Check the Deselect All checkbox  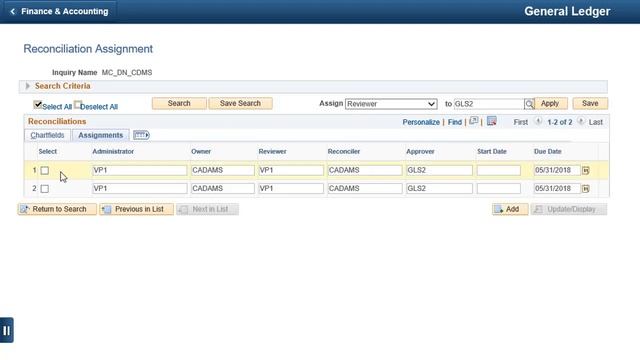(78, 105)
